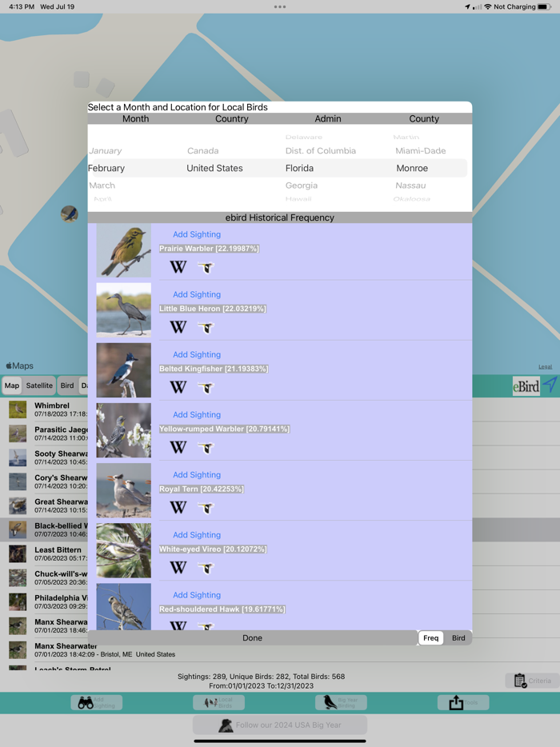Open Wikipedia page for Yellow-rumped Warbler
Image resolution: width=560 pixels, height=747 pixels.
[x=178, y=447]
